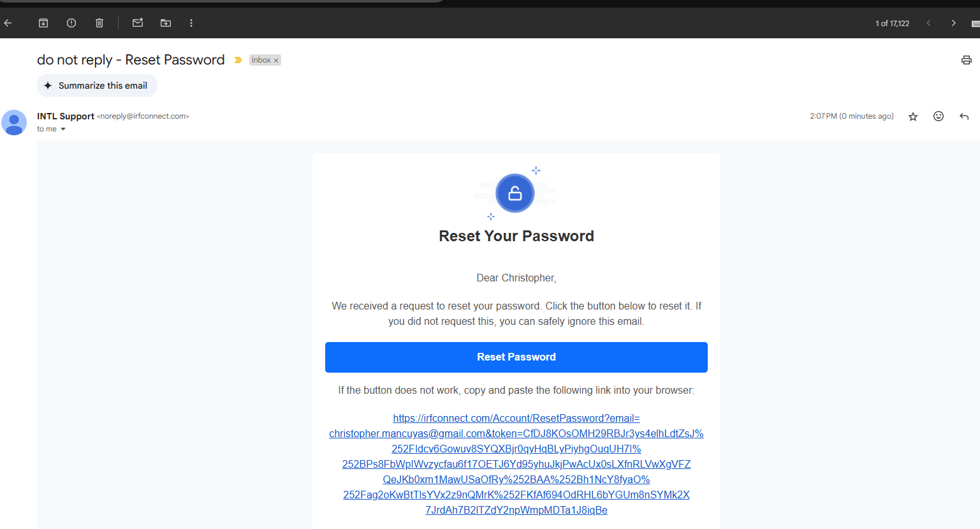Viewport: 980px width, 529px height.
Task: Open the Move to folder icon
Action: pyautogui.click(x=166, y=23)
